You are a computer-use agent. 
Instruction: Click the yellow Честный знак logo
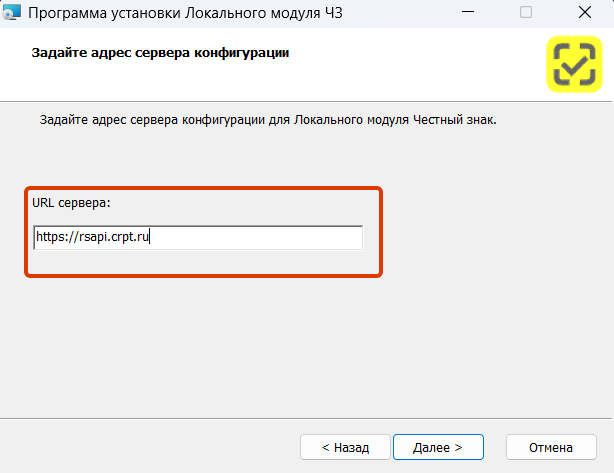pyautogui.click(x=574, y=64)
